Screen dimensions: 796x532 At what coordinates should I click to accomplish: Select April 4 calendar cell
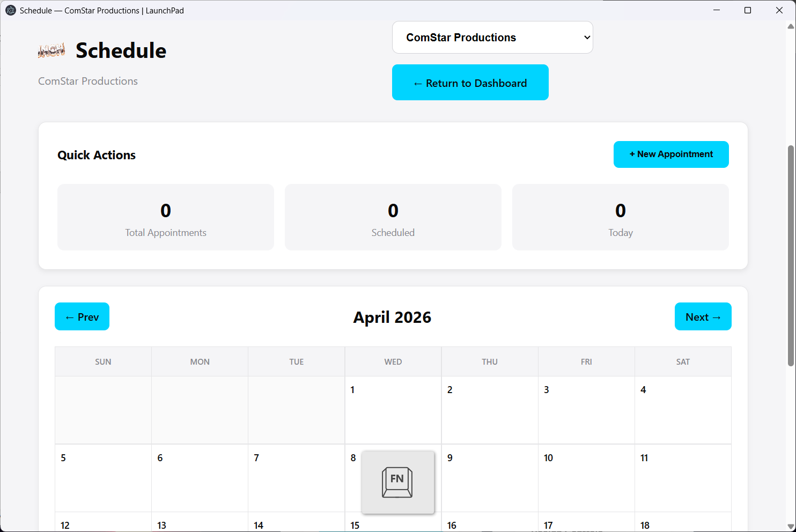point(683,410)
